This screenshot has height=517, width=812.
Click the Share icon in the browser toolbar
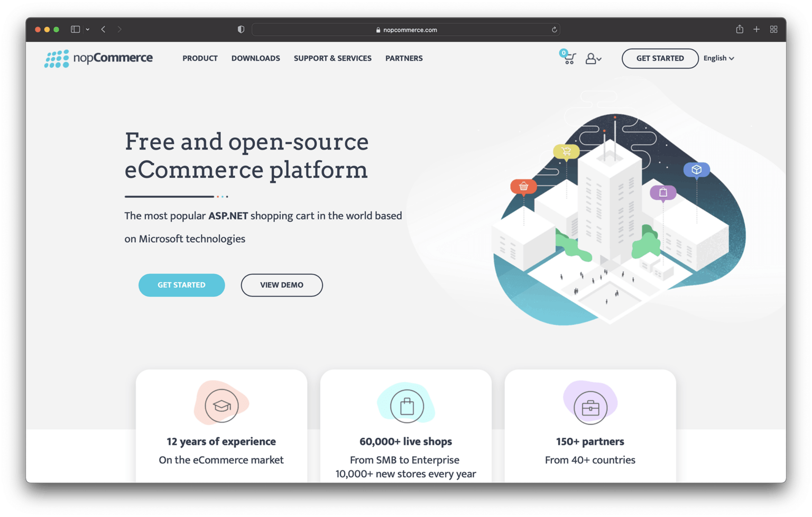click(739, 29)
